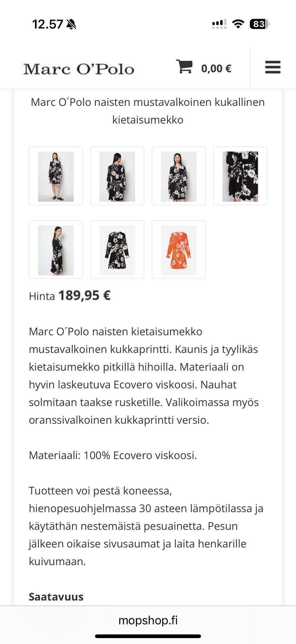Select the full-length front view thumbnail with sandals
The image size is (296, 644).
[56, 176]
